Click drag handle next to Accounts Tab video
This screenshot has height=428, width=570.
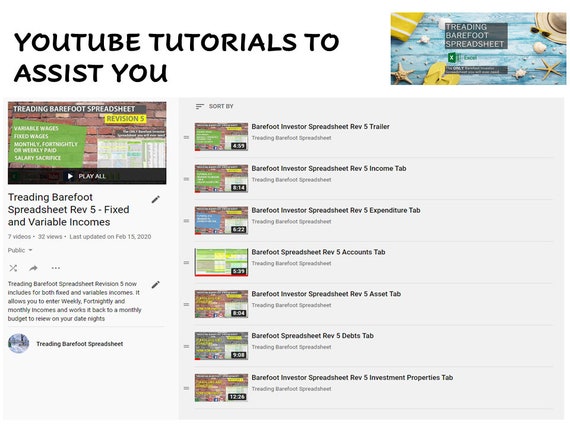click(x=186, y=263)
